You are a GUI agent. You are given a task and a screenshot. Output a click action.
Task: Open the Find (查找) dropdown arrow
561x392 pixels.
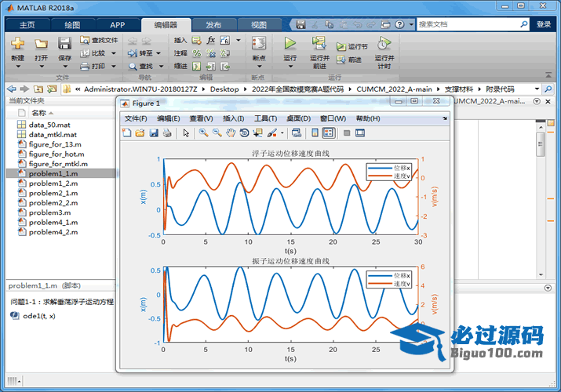161,66
